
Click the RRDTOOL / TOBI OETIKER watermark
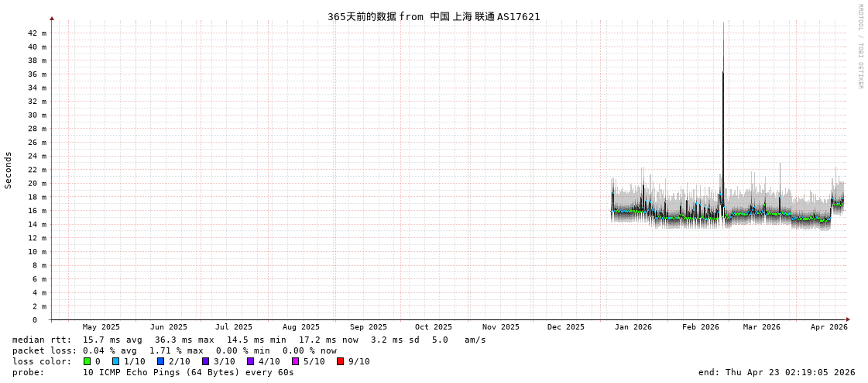pyautogui.click(x=859, y=47)
